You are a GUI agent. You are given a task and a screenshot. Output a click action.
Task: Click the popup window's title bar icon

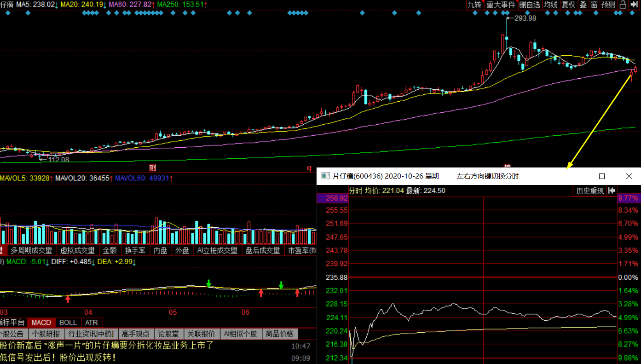325,176
